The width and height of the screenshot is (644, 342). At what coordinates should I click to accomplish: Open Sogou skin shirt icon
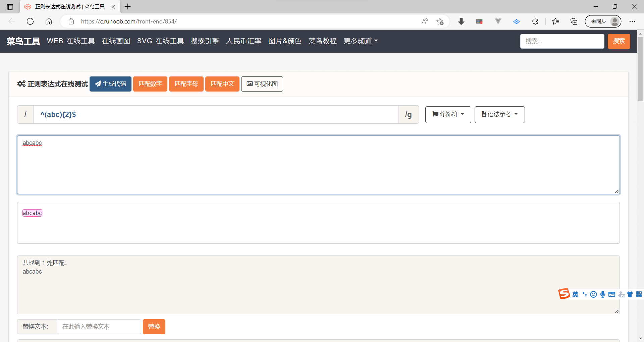630,294
